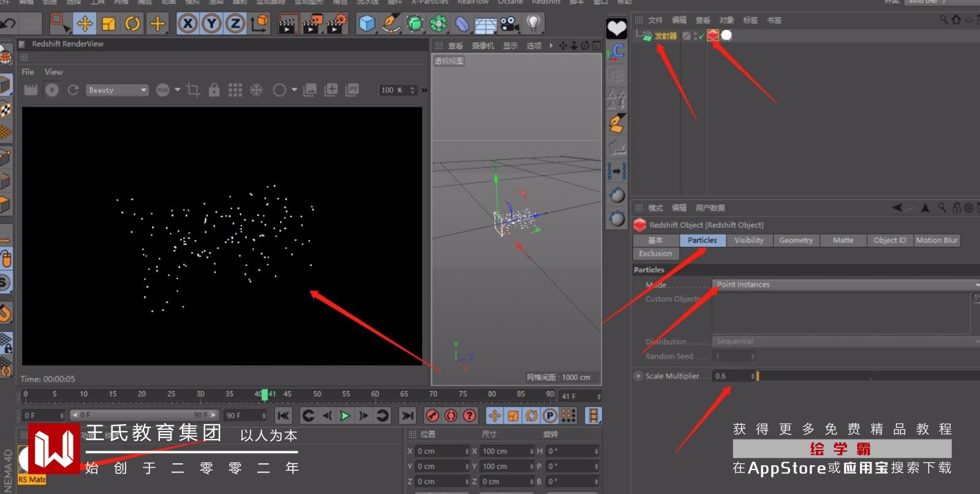The height and width of the screenshot is (494, 980).
Task: Open the View menu in Redshift RenderView
Action: point(54,72)
